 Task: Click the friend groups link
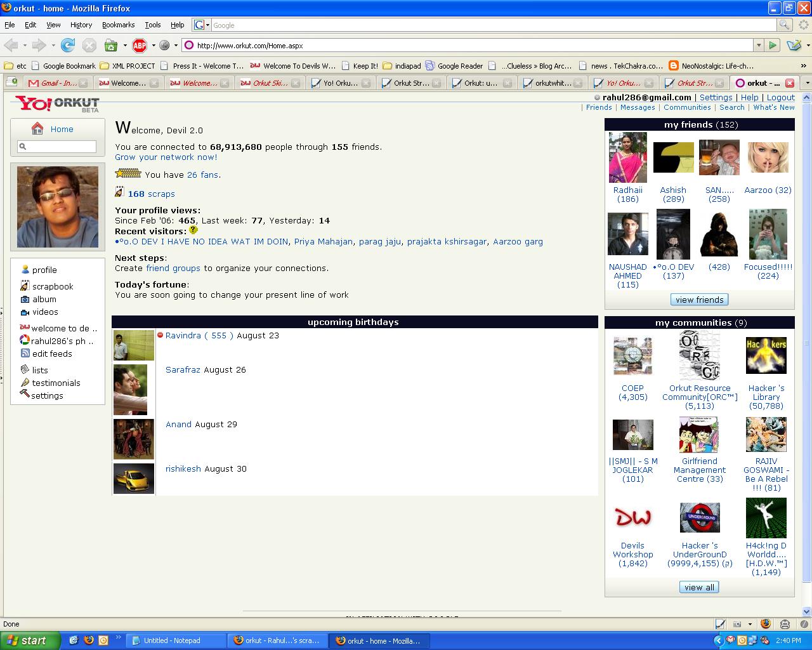pos(173,268)
